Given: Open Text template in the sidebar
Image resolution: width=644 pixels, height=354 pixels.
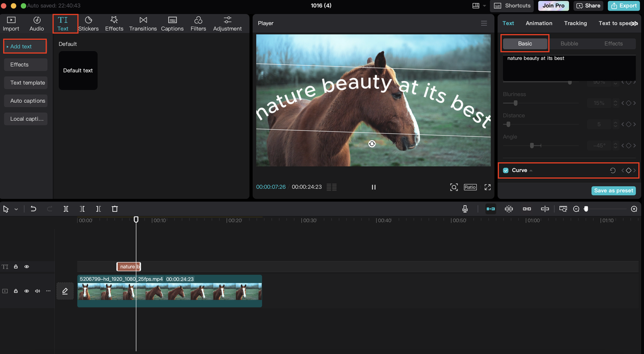Looking at the screenshot, I should coord(26,83).
